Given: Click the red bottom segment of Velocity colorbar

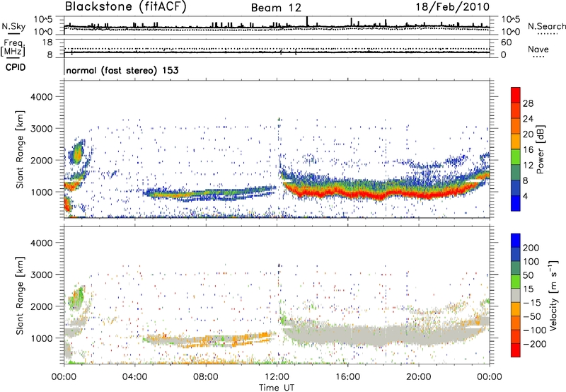Looking at the screenshot, I should (516, 350).
